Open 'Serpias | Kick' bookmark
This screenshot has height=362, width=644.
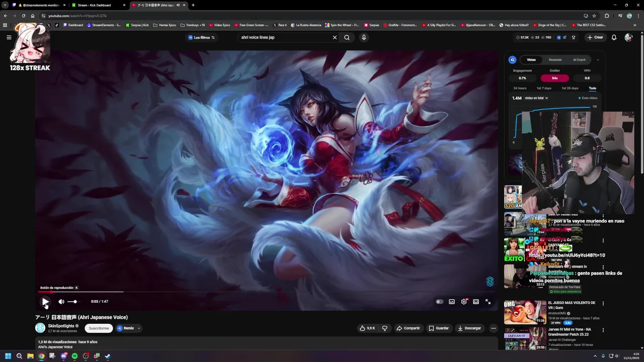(x=137, y=25)
